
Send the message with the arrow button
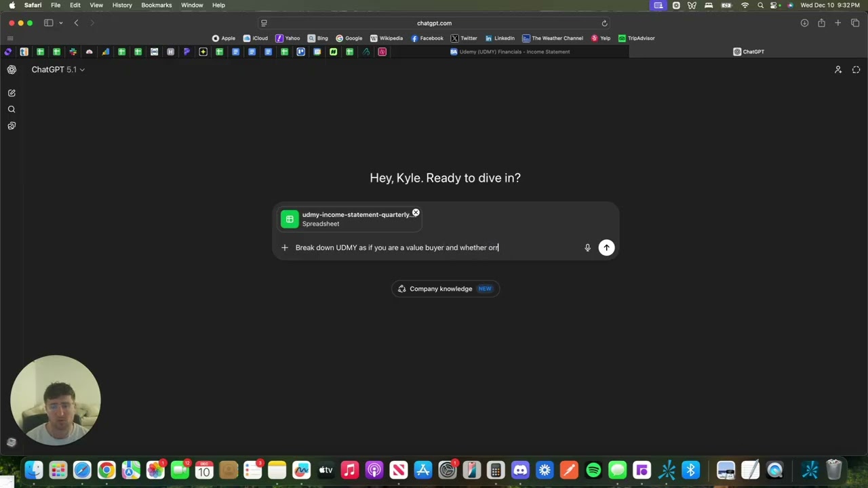click(606, 247)
